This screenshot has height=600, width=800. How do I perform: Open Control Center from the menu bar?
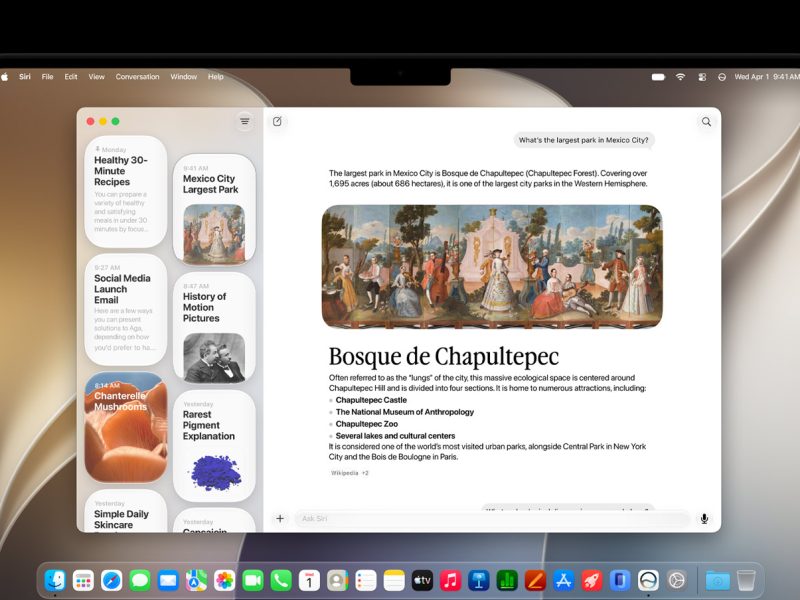[x=702, y=77]
